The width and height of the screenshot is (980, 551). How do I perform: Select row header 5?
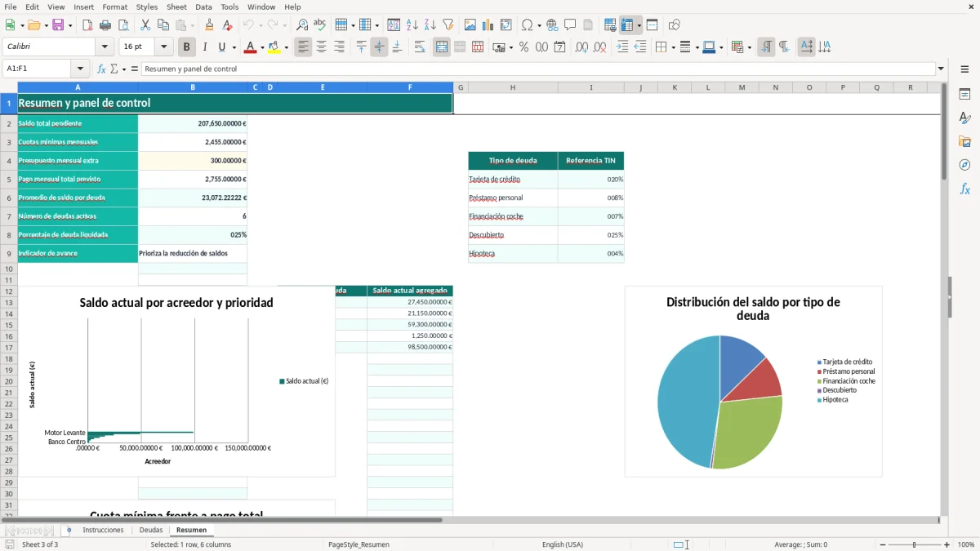coord(8,179)
